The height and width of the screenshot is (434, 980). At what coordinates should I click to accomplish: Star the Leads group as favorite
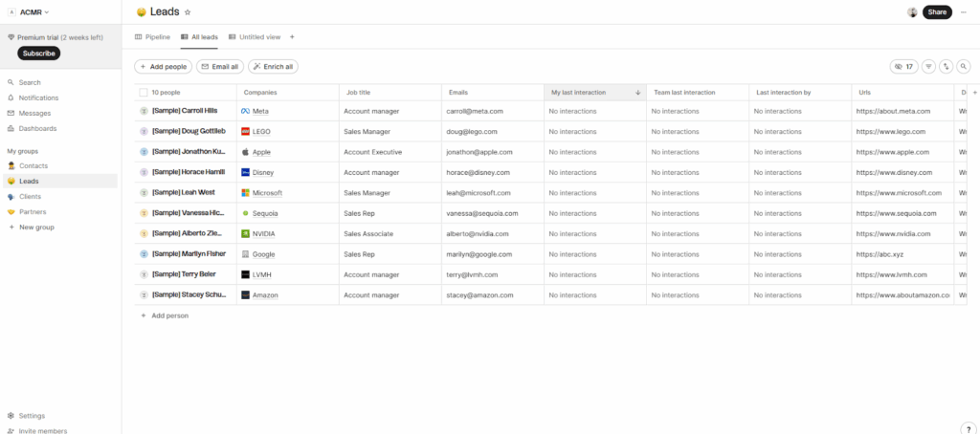pyautogui.click(x=188, y=12)
